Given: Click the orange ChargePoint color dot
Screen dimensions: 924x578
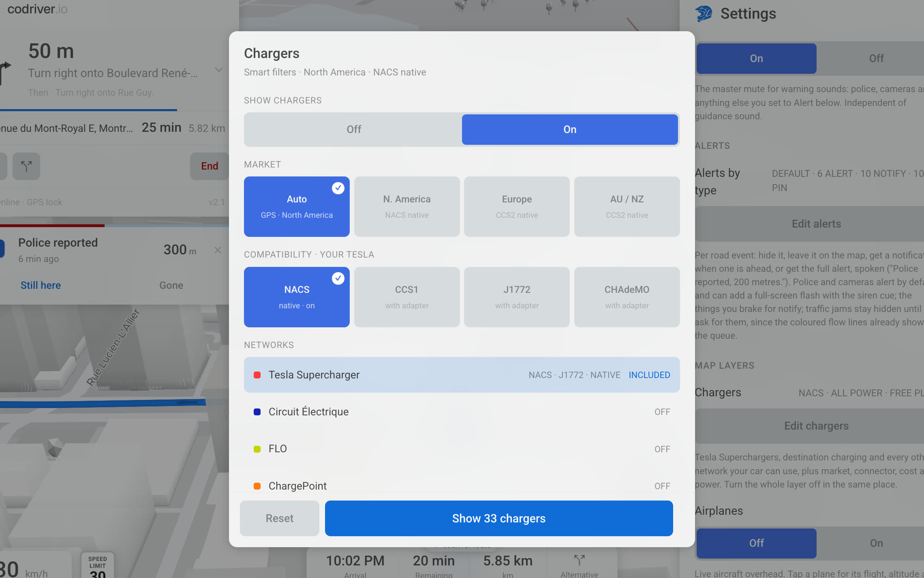Looking at the screenshot, I should pyautogui.click(x=257, y=486).
